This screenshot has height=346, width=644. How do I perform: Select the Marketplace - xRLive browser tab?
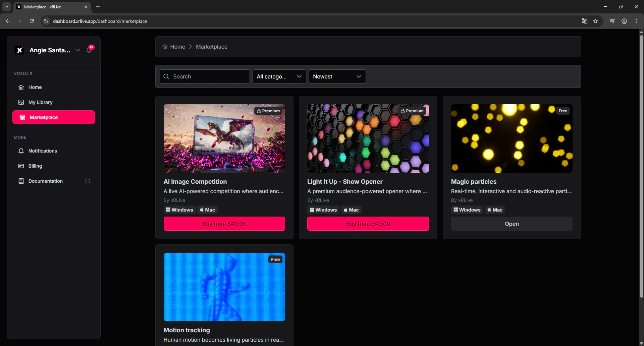point(52,7)
